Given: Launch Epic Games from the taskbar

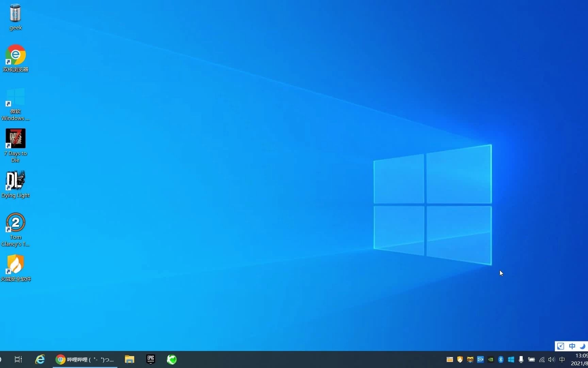Looking at the screenshot, I should pyautogui.click(x=151, y=359).
